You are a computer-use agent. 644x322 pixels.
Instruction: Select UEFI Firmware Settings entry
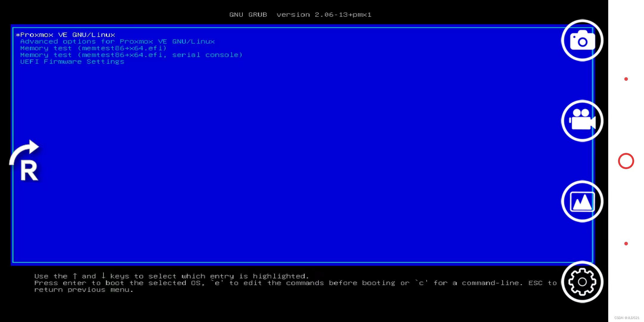pyautogui.click(x=72, y=62)
